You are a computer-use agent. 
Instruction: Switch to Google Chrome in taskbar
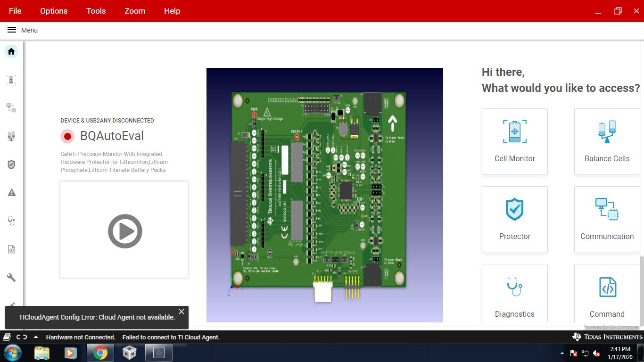coord(100,353)
